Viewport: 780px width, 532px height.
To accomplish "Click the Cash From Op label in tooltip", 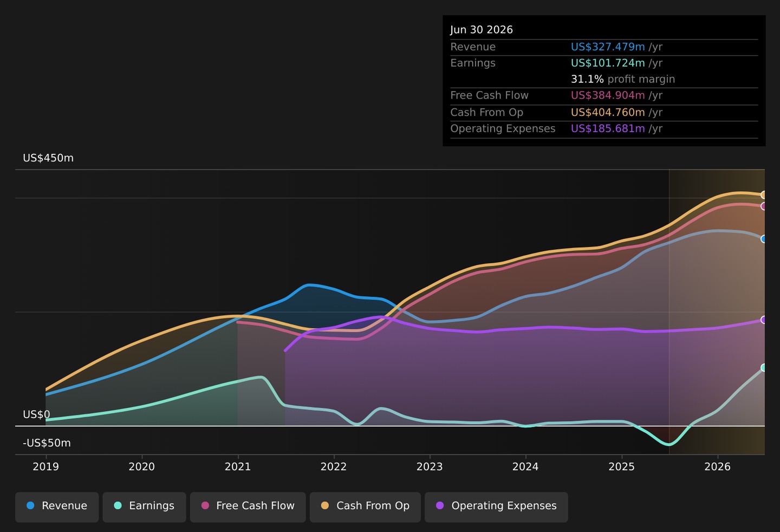I will [x=486, y=112].
